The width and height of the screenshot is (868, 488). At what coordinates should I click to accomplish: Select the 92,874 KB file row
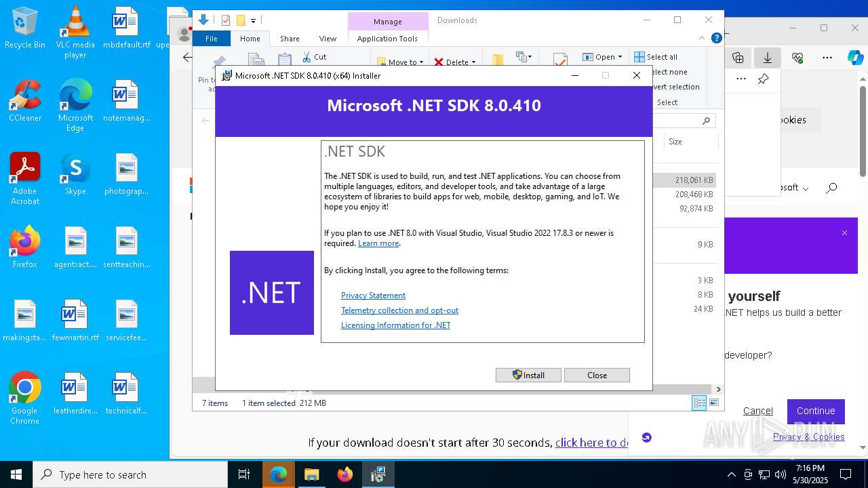[684, 209]
